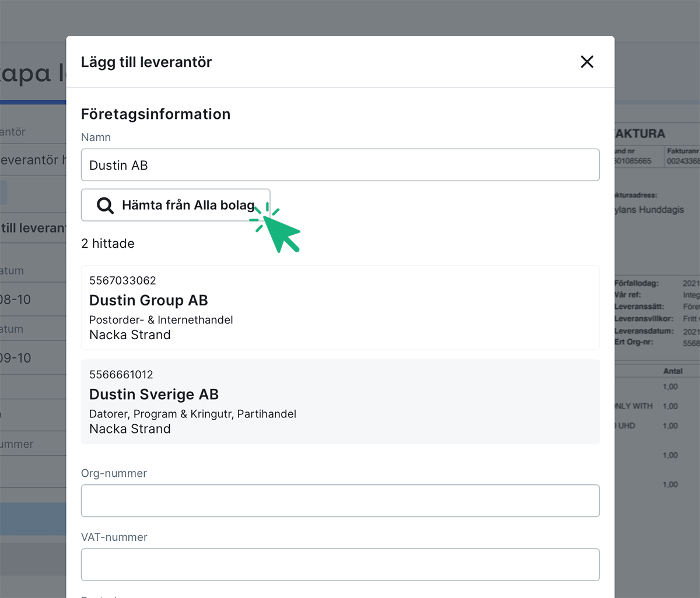The height and width of the screenshot is (598, 700).
Task: Select the Dustin Group AB search result
Action: [340, 308]
